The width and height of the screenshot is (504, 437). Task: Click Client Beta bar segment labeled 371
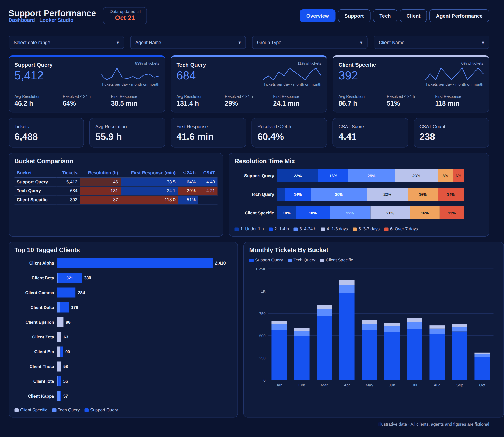[69, 278]
